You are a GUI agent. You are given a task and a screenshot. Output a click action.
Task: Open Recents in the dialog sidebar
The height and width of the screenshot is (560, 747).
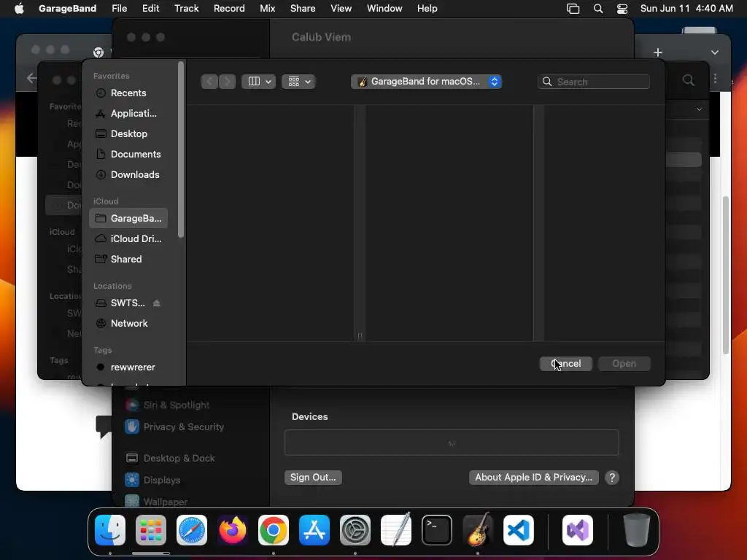pyautogui.click(x=128, y=93)
